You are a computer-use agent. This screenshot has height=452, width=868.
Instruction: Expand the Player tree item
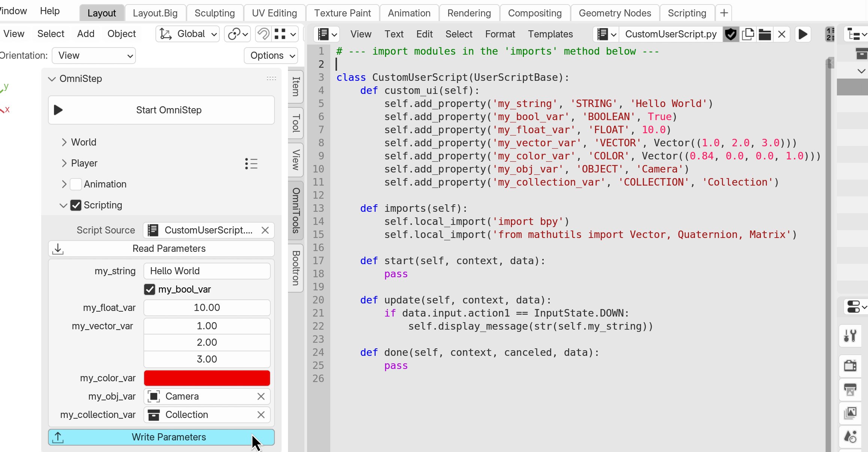[x=64, y=163]
